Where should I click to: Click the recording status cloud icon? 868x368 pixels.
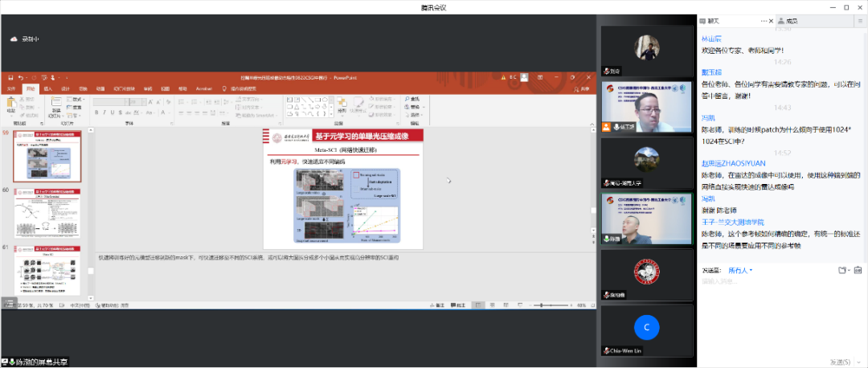[14, 39]
